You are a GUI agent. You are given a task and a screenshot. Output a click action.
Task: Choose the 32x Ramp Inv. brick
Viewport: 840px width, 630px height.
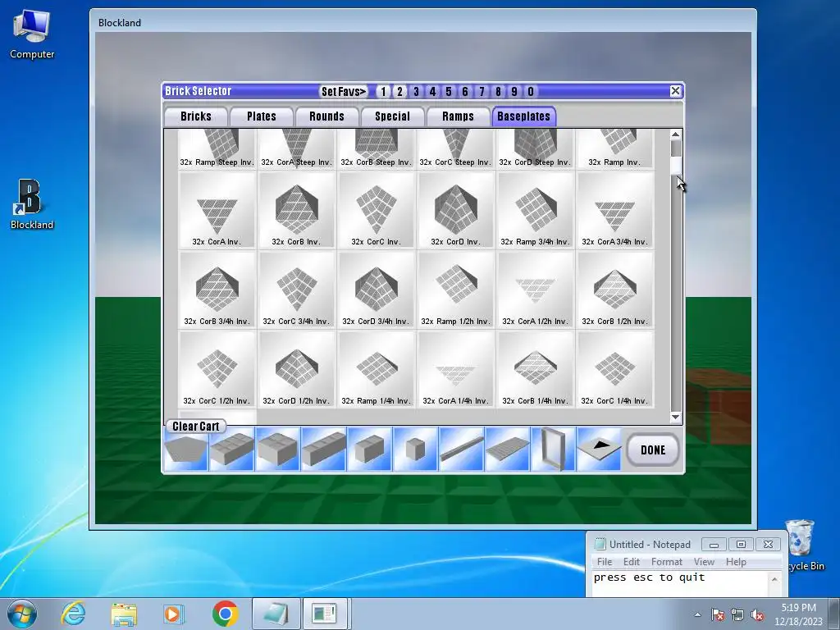click(614, 149)
